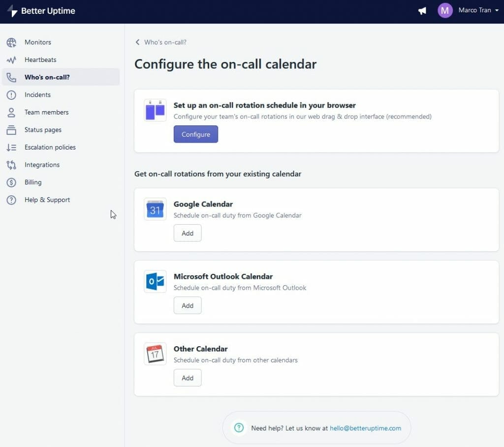Click the Status pages icon

pos(11,129)
